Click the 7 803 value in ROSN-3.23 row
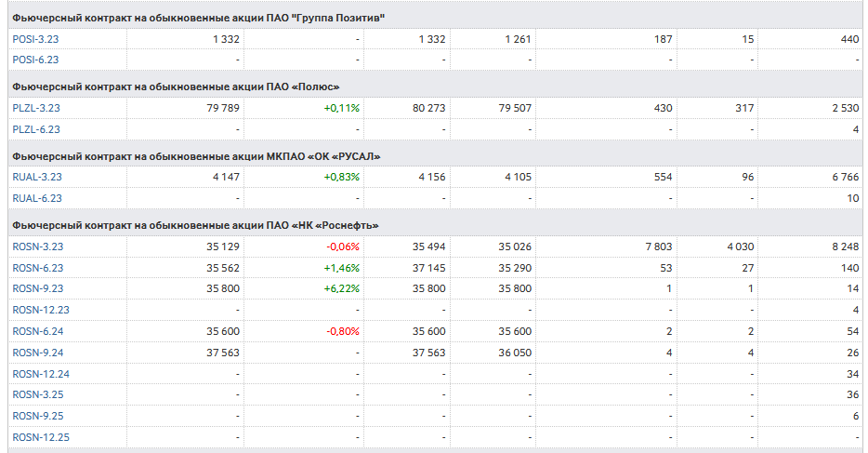The width and height of the screenshot is (868, 453). click(659, 246)
